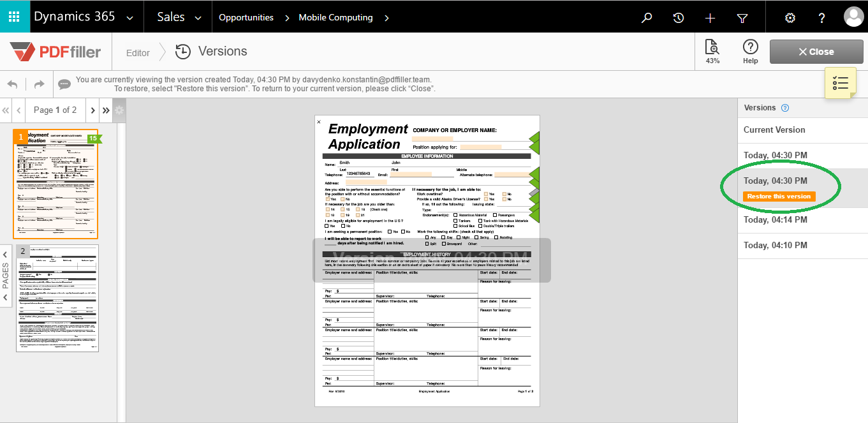This screenshot has height=423, width=868.
Task: Select page 1 thumbnail
Action: click(x=55, y=184)
